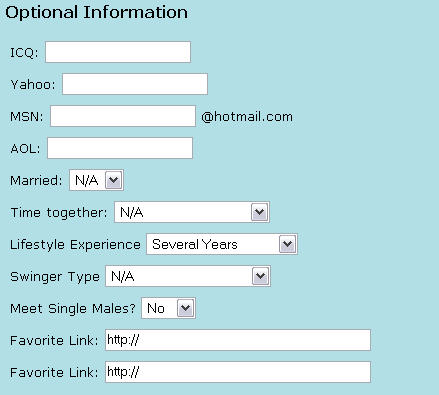The image size is (439, 395).
Task: Click the @hotmail.com suffix text
Action: click(247, 117)
